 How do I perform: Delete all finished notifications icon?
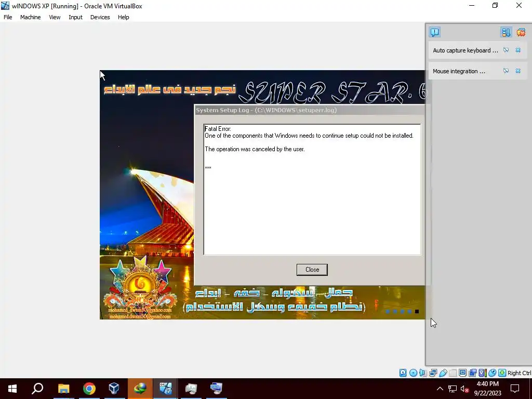pyautogui.click(x=521, y=32)
